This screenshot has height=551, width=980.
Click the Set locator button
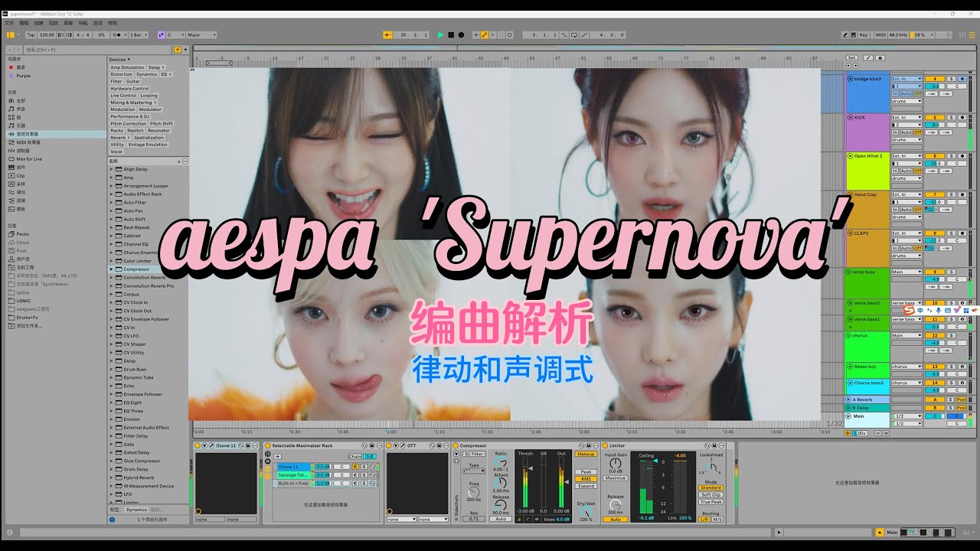pyautogui.click(x=851, y=57)
